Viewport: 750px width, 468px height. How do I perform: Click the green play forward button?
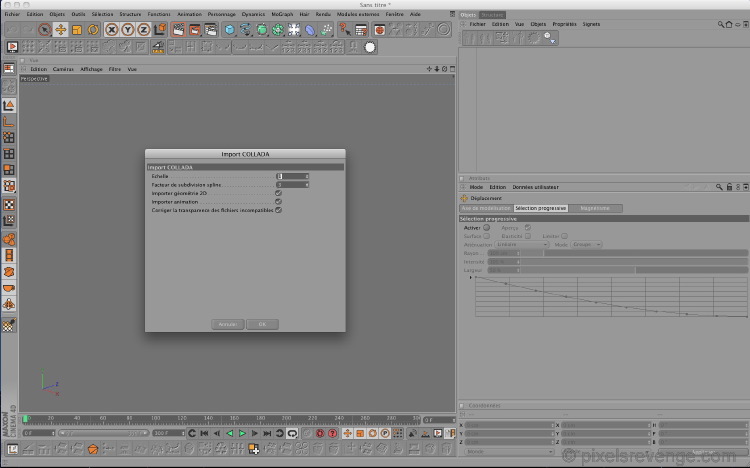click(242, 434)
